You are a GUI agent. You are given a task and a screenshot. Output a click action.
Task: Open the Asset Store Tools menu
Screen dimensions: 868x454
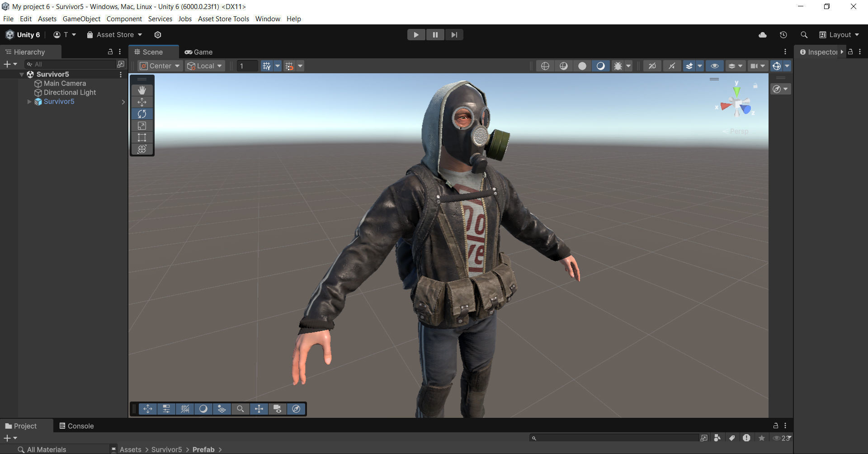click(x=223, y=19)
